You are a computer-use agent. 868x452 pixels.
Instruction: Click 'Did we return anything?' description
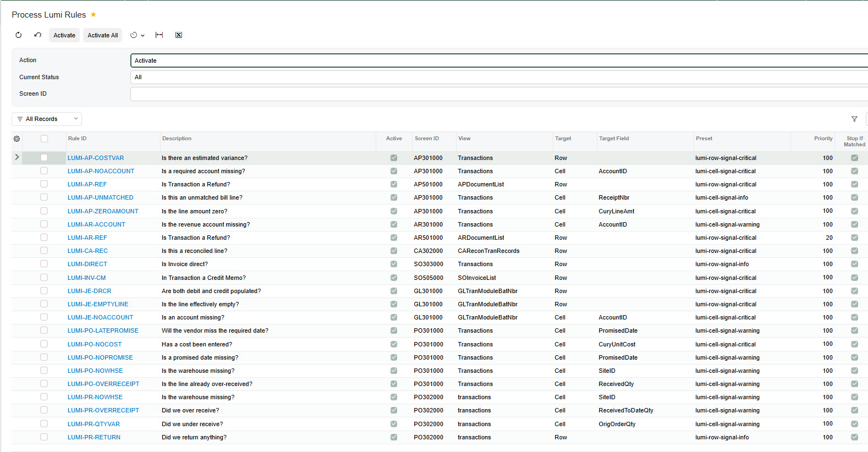194,437
